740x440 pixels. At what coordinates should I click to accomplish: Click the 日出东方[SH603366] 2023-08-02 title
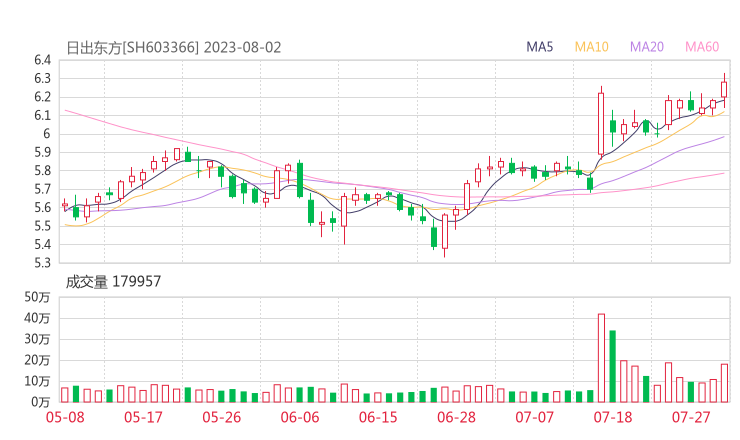(x=173, y=48)
